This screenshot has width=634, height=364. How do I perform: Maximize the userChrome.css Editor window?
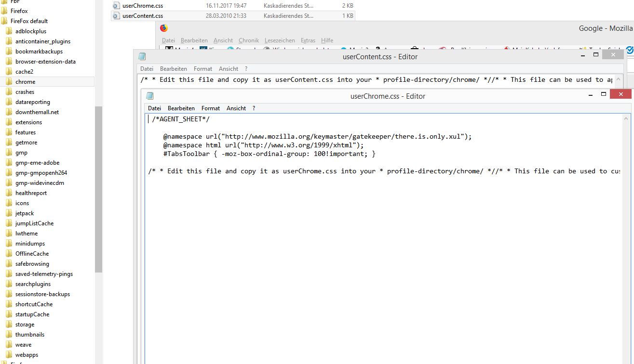coord(603,94)
